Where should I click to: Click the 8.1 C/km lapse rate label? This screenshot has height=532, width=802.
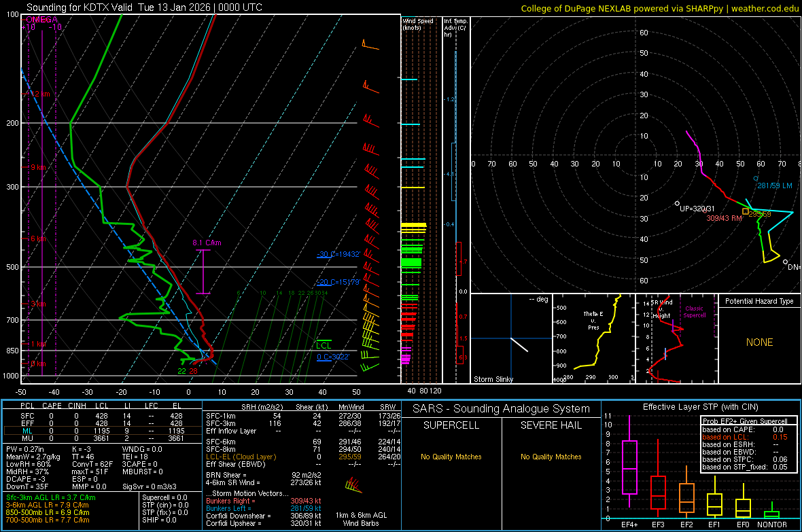(207, 243)
